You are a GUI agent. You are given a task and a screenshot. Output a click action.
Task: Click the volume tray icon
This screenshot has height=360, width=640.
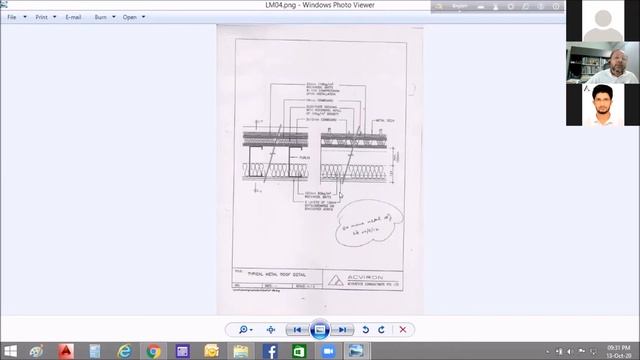(570, 351)
